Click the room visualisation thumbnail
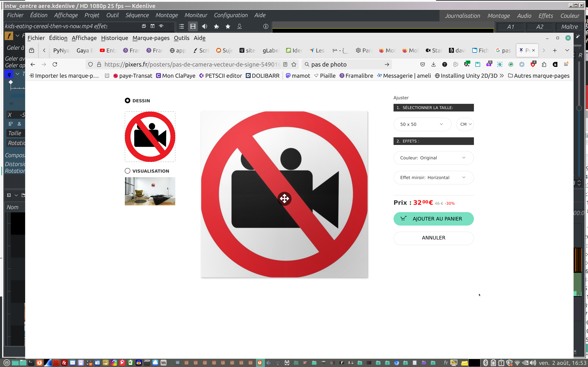This screenshot has height=367, width=588. coord(150,191)
